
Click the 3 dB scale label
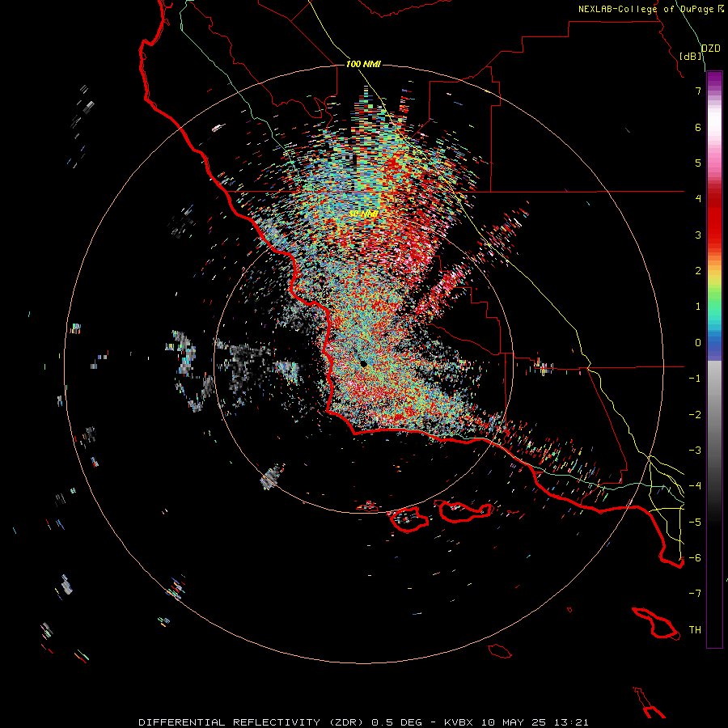[698, 235]
